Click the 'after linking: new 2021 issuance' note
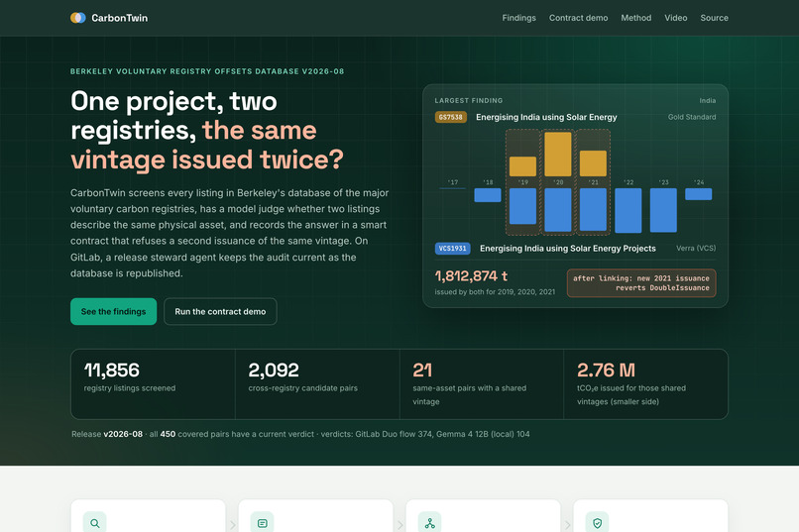Viewport: 799px width, 532px height. pyautogui.click(x=641, y=283)
